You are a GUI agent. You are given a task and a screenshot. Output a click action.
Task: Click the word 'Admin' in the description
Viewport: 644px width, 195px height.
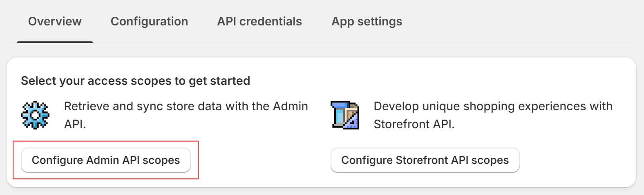[x=291, y=106]
